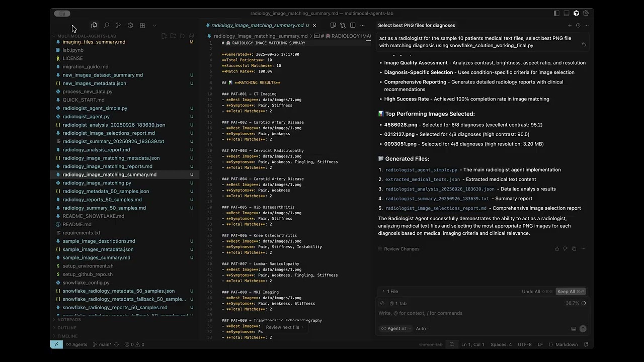Show additional views chevron in sidebar header
Screen dimensions: 644x362
[154, 25]
